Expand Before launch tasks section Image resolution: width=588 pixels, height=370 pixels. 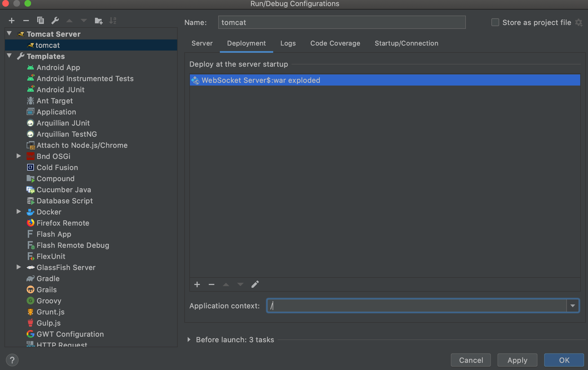coord(189,339)
